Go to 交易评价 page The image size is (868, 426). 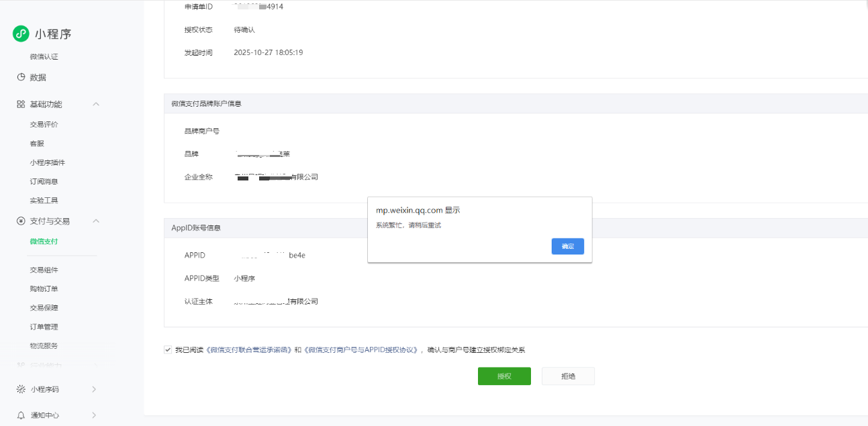(x=44, y=124)
